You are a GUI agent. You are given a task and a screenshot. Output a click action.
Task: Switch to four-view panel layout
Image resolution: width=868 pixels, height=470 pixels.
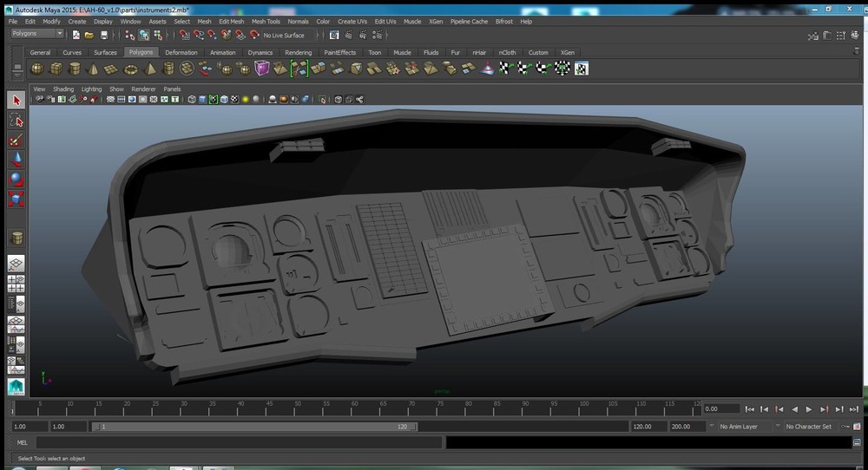coord(16,283)
